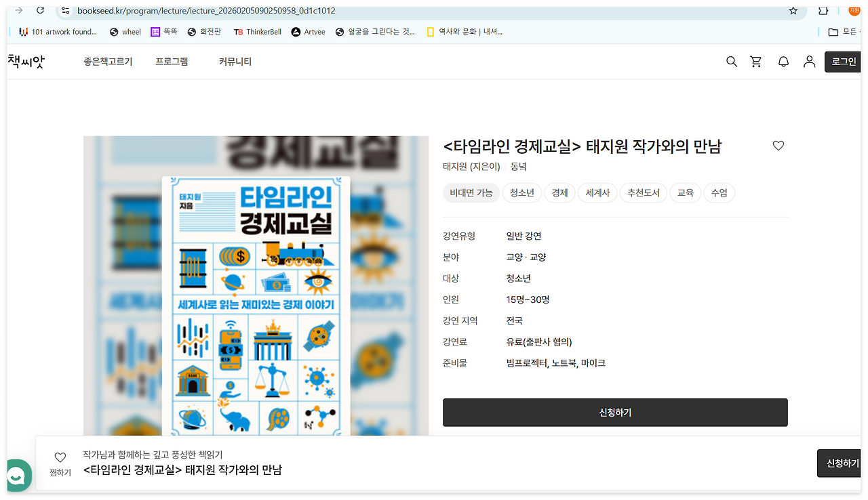This screenshot has height=500, width=868.
Task: Select the 수업 tag
Action: 719,193
